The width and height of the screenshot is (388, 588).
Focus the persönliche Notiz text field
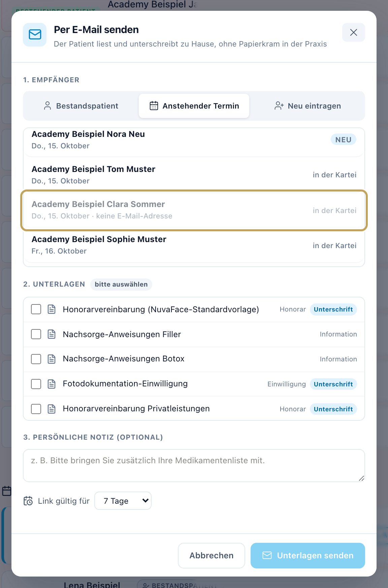click(194, 466)
